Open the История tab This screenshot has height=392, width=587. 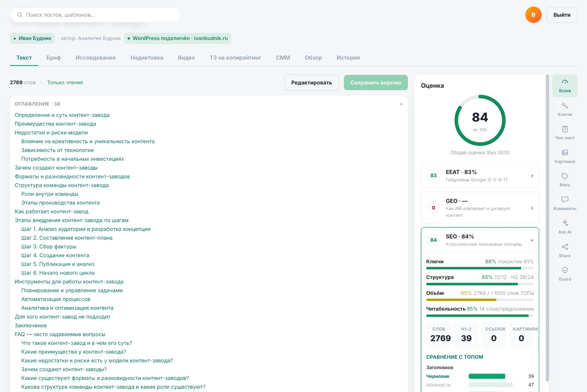(x=348, y=58)
